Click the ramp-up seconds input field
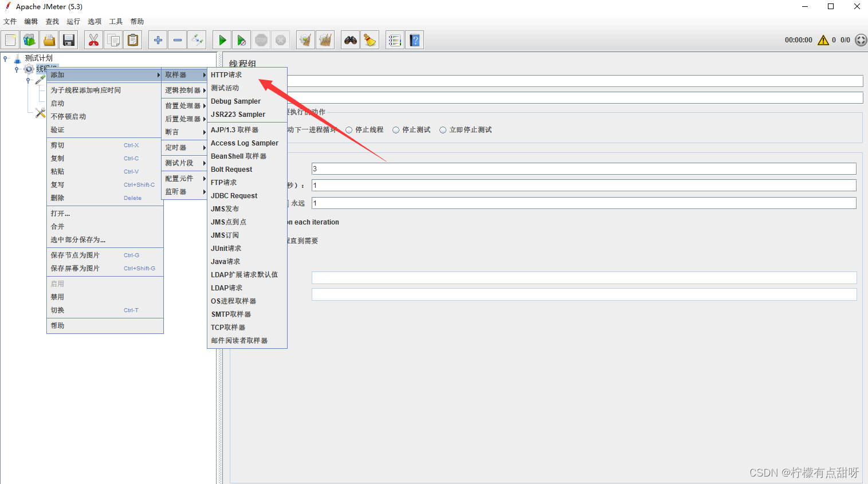This screenshot has height=484, width=868. pyautogui.click(x=584, y=185)
